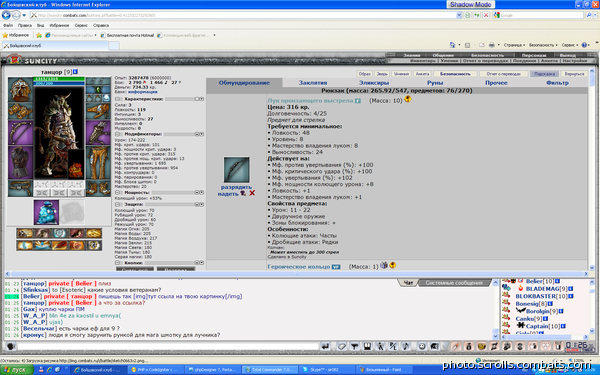Click the eraser icon to clear chat
600x375 pixels.
coord(341,346)
